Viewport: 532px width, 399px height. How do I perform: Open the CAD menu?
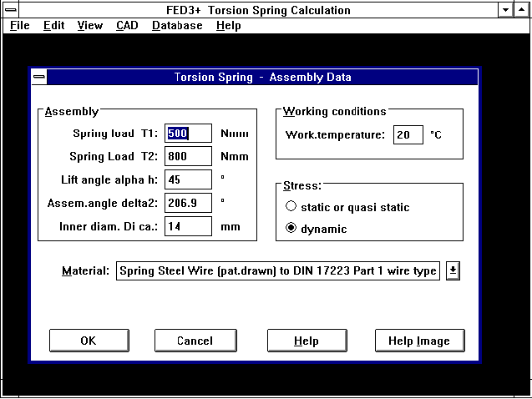pyautogui.click(x=127, y=25)
